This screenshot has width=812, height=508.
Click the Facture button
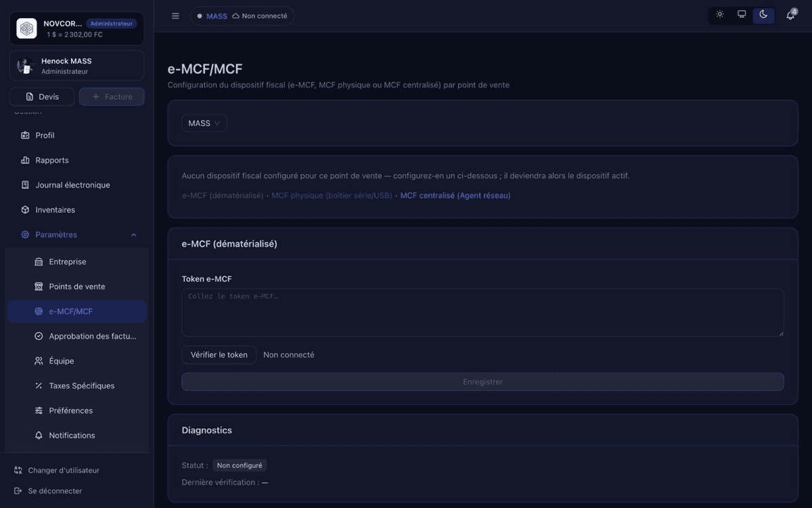(x=112, y=97)
